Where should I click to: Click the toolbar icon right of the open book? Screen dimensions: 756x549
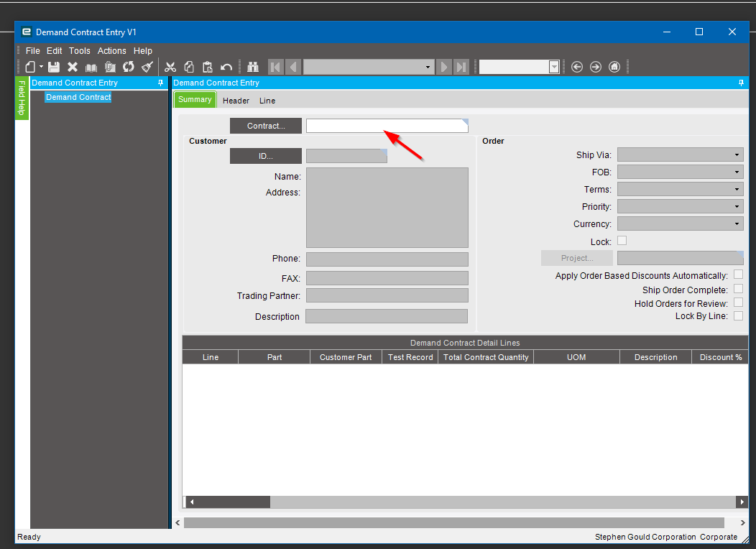click(x=110, y=67)
